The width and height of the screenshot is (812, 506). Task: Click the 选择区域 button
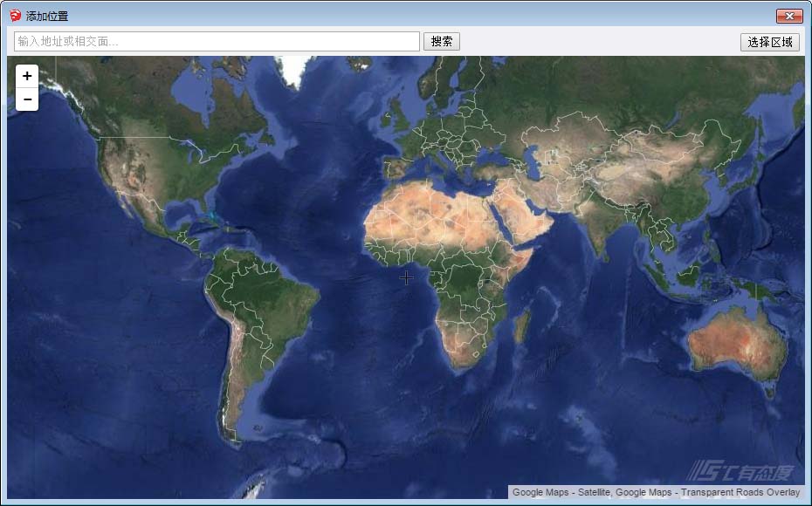coord(769,41)
